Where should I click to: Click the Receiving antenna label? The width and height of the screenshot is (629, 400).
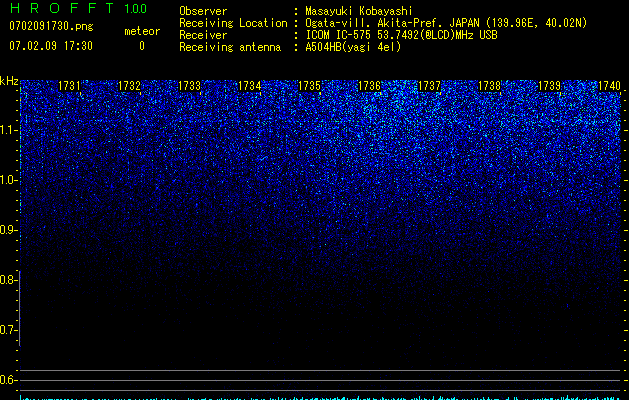pyautogui.click(x=230, y=47)
